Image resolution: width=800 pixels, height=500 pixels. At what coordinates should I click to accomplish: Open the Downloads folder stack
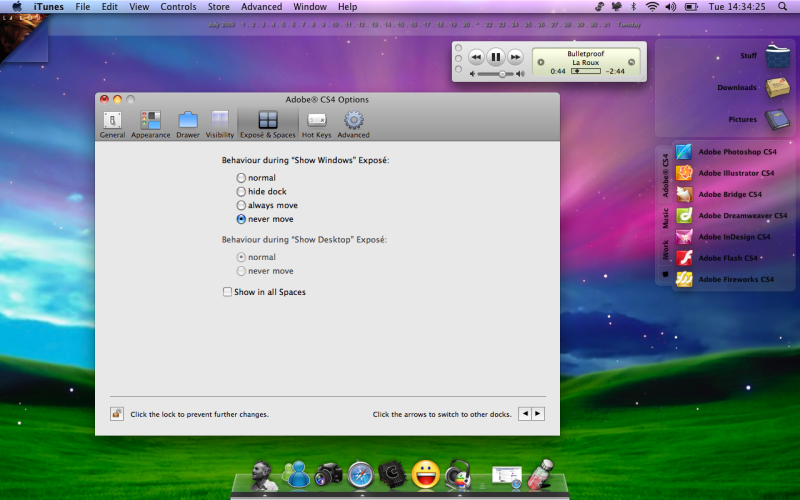(x=778, y=88)
